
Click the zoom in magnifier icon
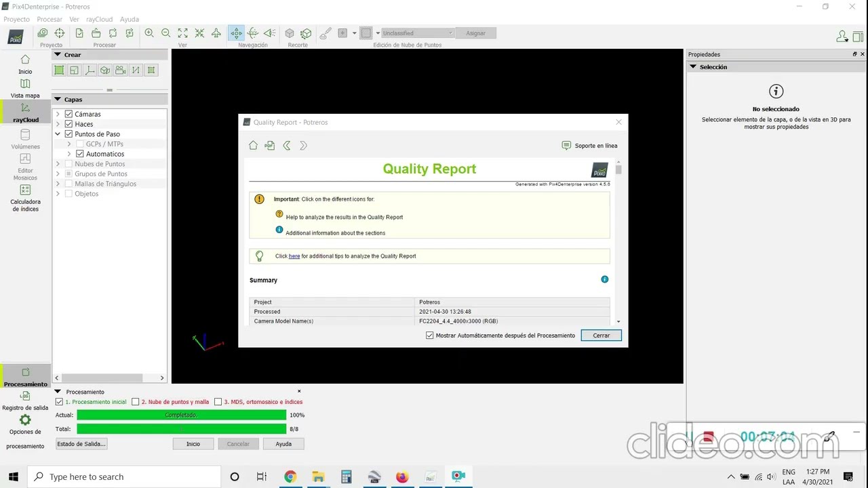[x=149, y=33]
